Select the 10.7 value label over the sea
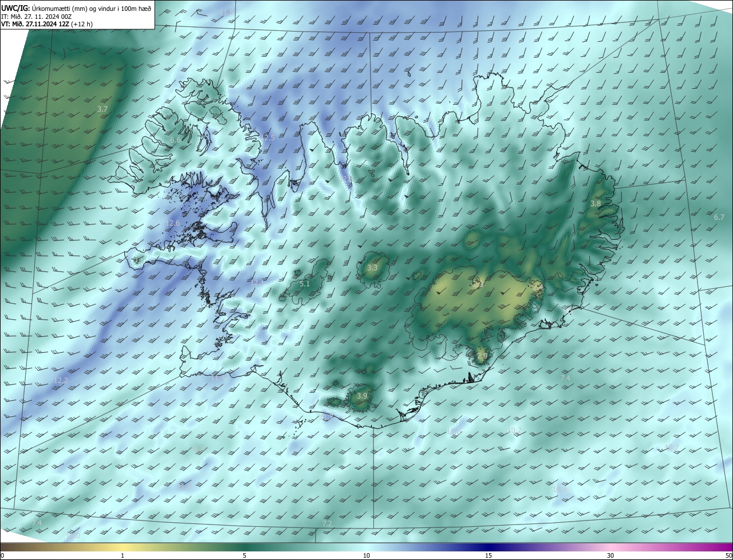This screenshot has width=733, height=560. (x=671, y=447)
